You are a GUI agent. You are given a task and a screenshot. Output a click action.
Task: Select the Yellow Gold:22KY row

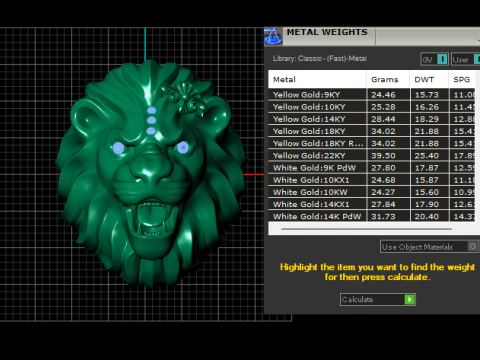click(372, 156)
